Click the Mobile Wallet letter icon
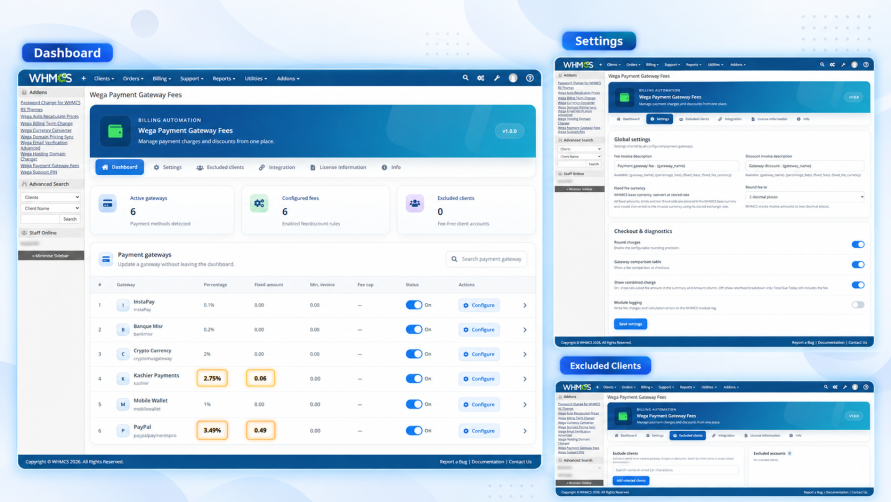Image resolution: width=891 pixels, height=502 pixels. click(x=123, y=404)
